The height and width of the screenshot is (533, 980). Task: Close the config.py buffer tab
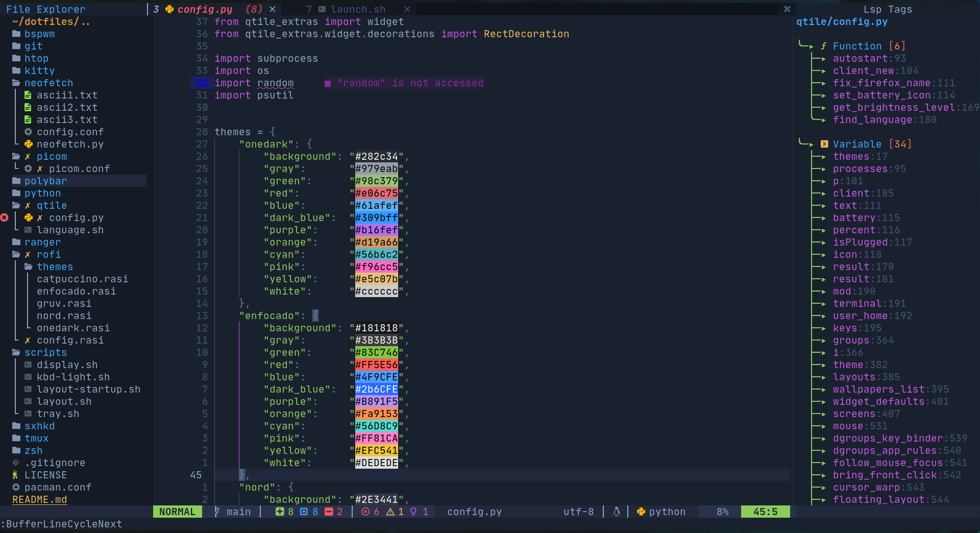273,9
